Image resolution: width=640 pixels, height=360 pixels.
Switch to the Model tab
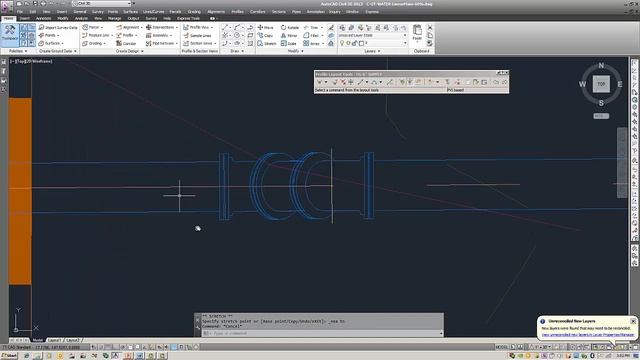pyautogui.click(x=38, y=340)
